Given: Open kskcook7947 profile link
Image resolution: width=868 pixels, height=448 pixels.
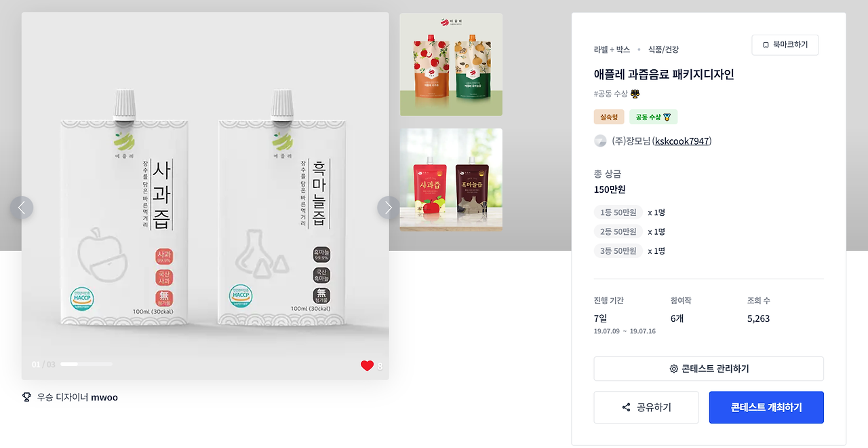Looking at the screenshot, I should coord(682,141).
